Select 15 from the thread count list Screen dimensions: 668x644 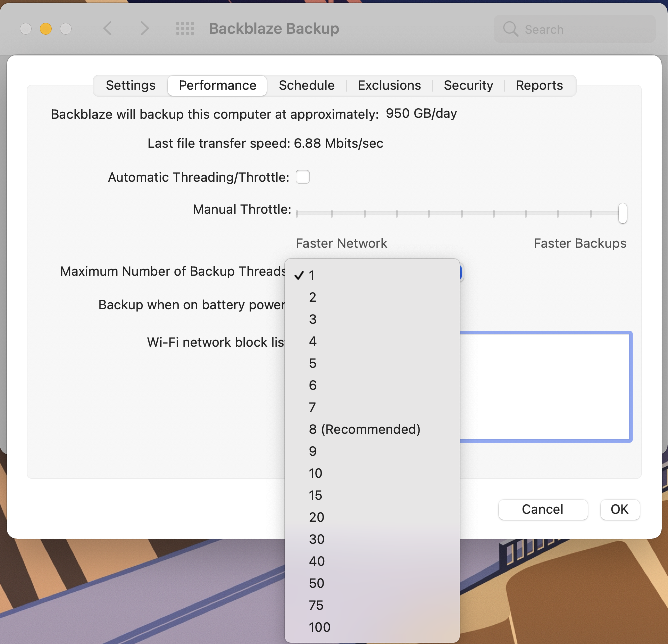click(315, 495)
